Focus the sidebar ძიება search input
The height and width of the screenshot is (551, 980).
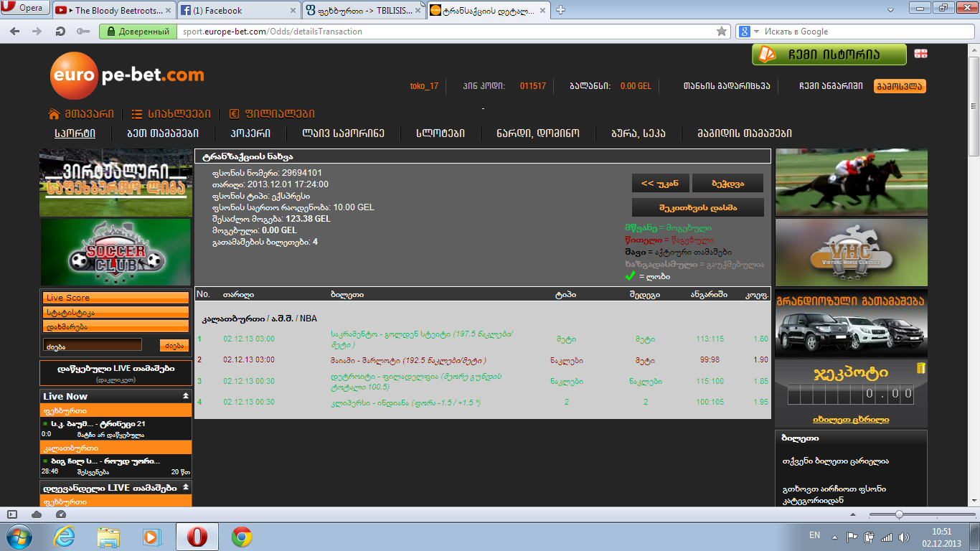[93, 345]
